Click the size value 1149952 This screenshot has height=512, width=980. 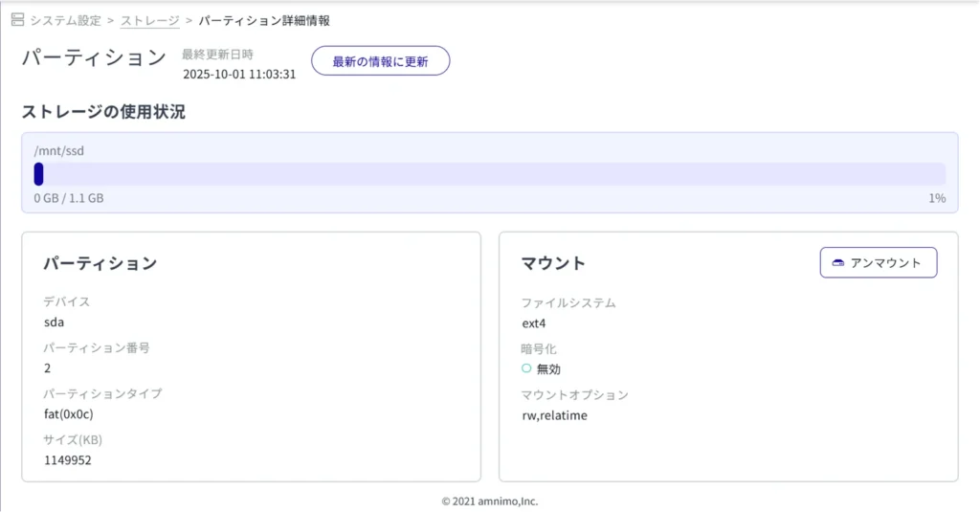[x=69, y=460]
